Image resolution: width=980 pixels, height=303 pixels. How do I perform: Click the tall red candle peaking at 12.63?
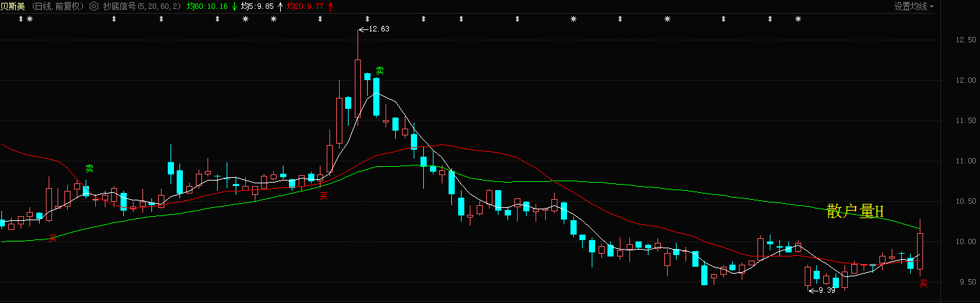[357, 89]
